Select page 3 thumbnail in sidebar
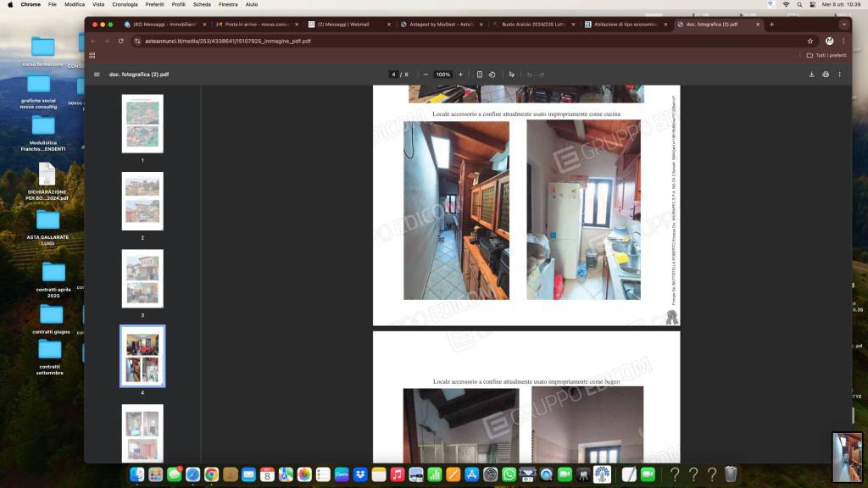The height and width of the screenshot is (488, 868). [x=142, y=278]
